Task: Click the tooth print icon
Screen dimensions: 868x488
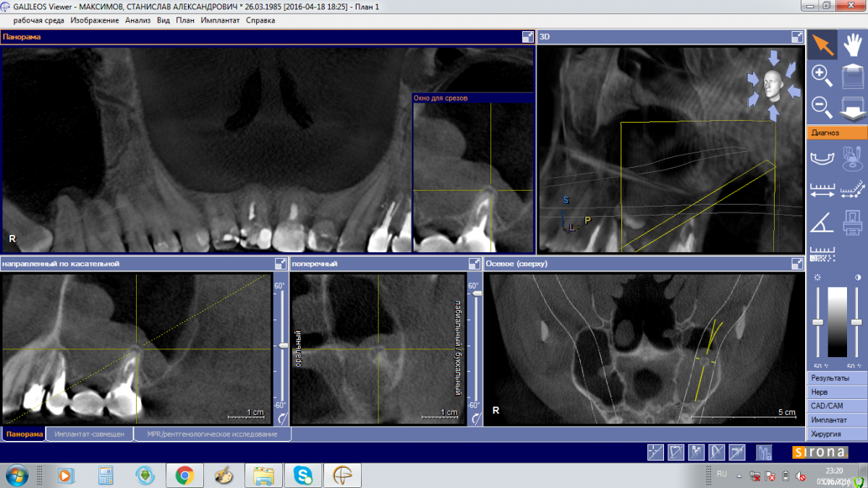Action: click(x=853, y=223)
